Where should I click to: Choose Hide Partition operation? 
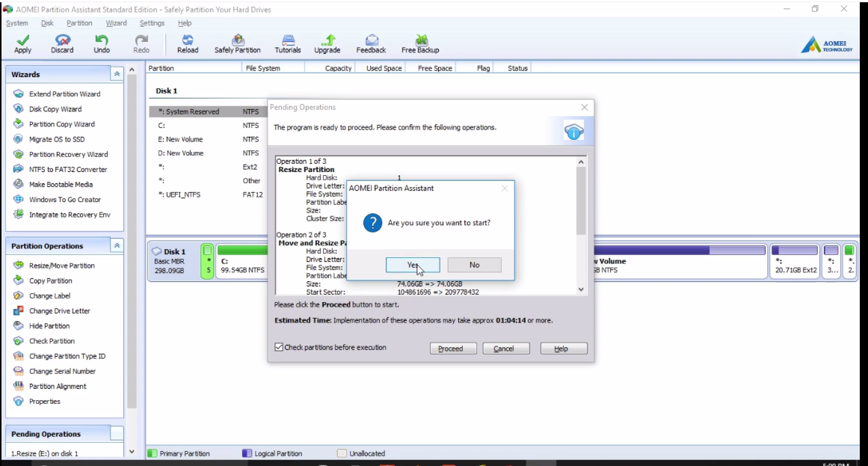49,326
